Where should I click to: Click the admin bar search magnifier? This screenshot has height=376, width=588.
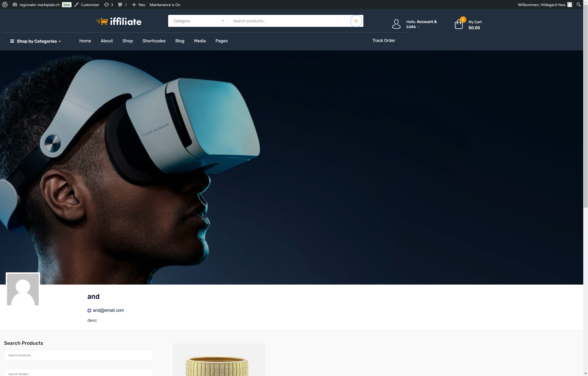(x=578, y=5)
